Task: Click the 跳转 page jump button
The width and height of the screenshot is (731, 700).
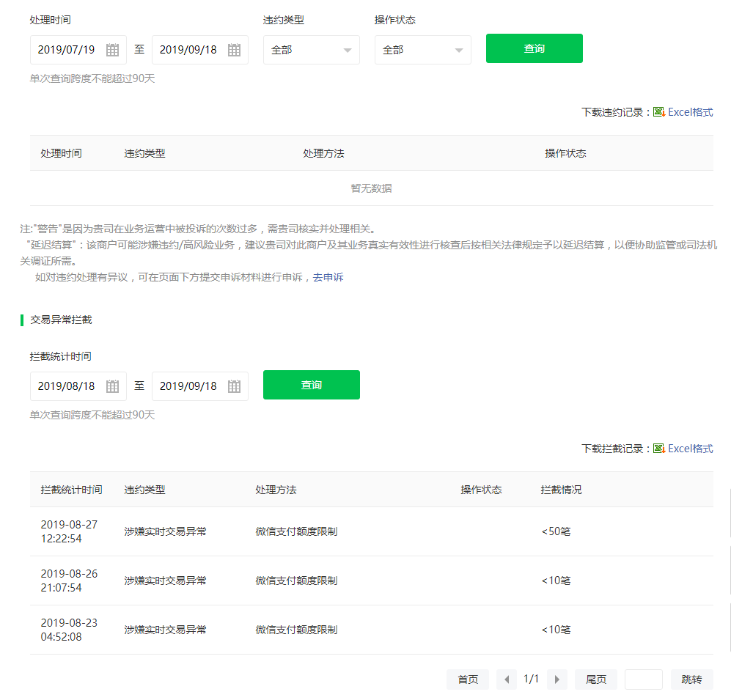Action: pyautogui.click(x=691, y=679)
